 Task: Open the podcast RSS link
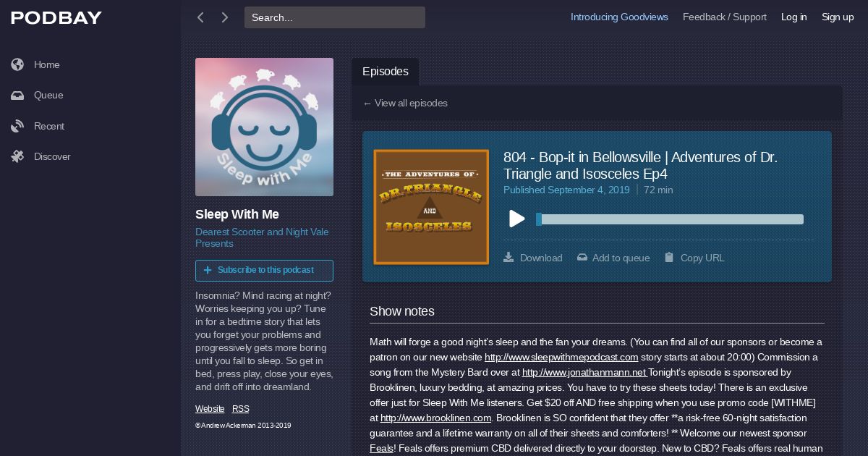click(x=241, y=409)
